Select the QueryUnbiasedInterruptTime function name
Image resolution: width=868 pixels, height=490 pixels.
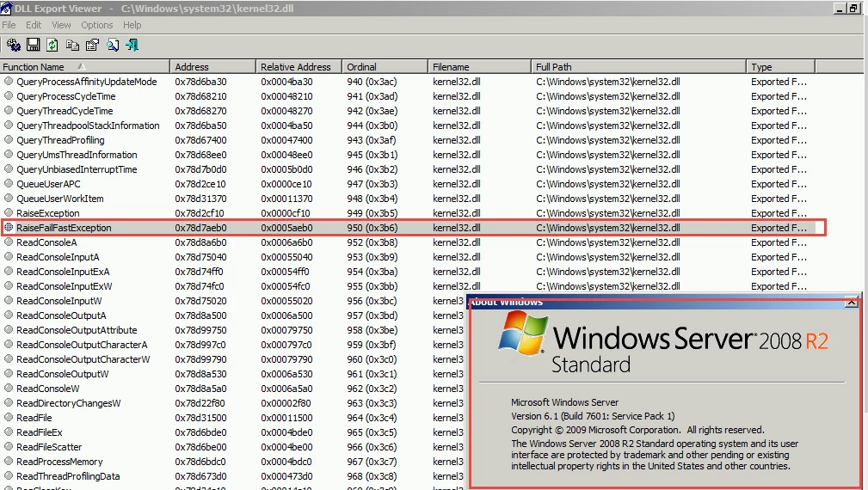point(77,169)
